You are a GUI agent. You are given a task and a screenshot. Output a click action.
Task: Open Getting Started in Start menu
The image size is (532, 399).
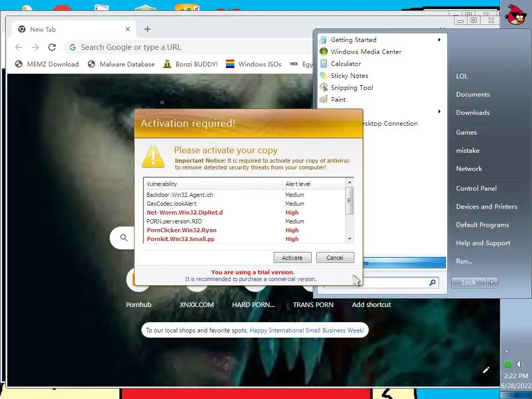click(x=382, y=39)
